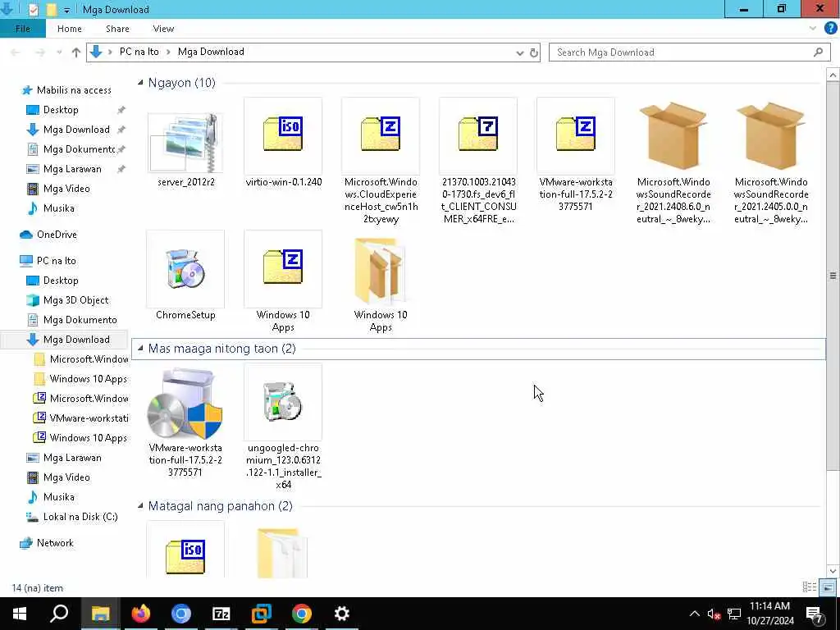Select the Windows 10 Apps zip archive

coord(283,282)
